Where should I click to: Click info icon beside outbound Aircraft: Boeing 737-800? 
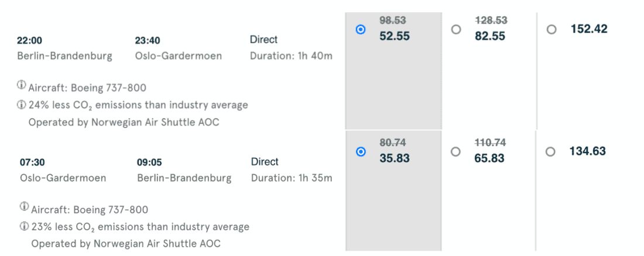[x=22, y=86]
